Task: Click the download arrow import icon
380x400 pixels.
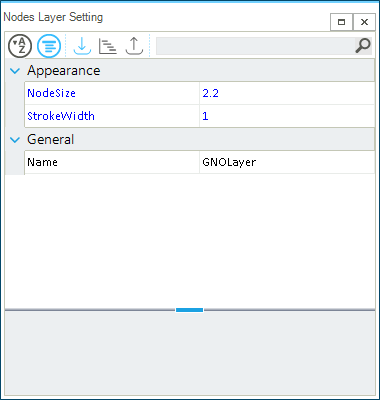Action: click(x=82, y=46)
